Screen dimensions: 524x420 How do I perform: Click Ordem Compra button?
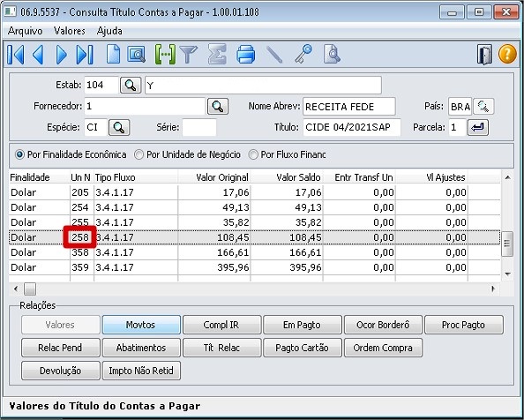point(384,348)
